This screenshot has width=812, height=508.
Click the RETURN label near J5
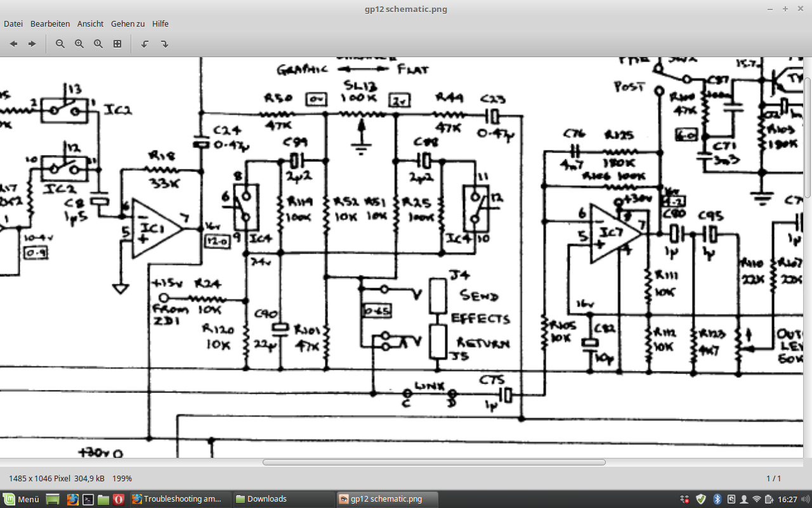pos(483,344)
